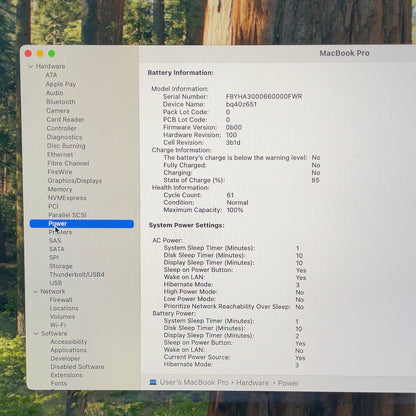
Task: Select Disc Burning in the sidebar
Action: click(x=66, y=146)
